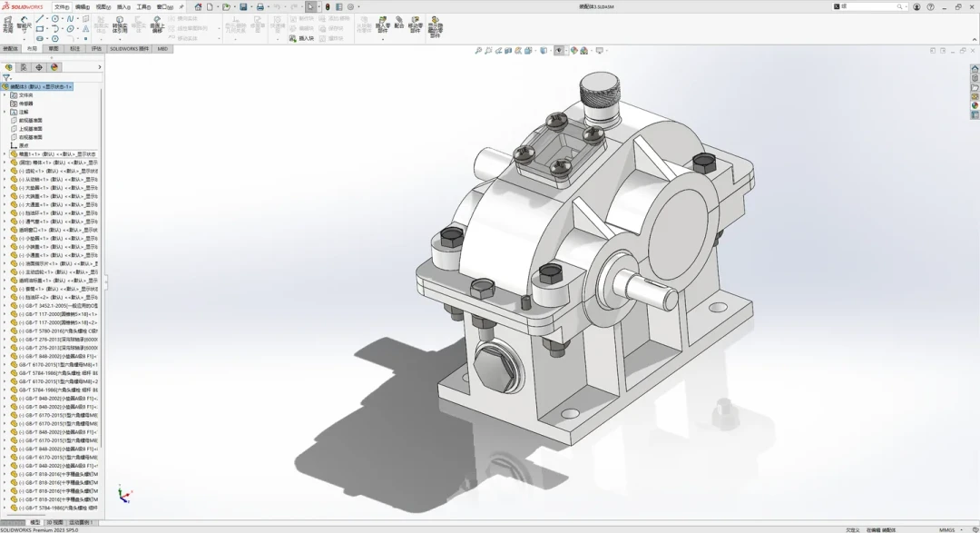Click the Rebuild traffic light icon

(x=328, y=7)
